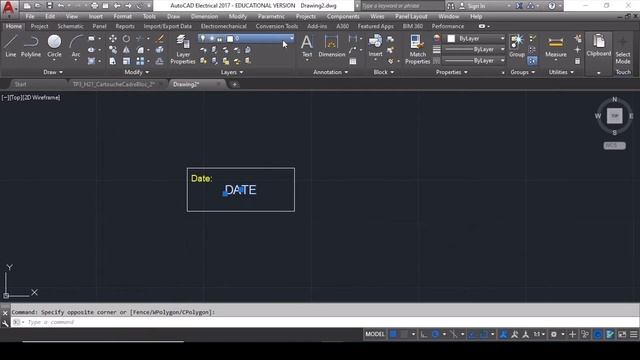Open the annotation scale 1:1 dropdown

click(x=539, y=334)
